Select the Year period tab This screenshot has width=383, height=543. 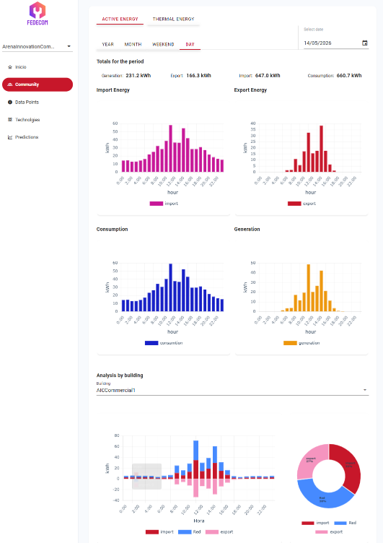click(108, 44)
